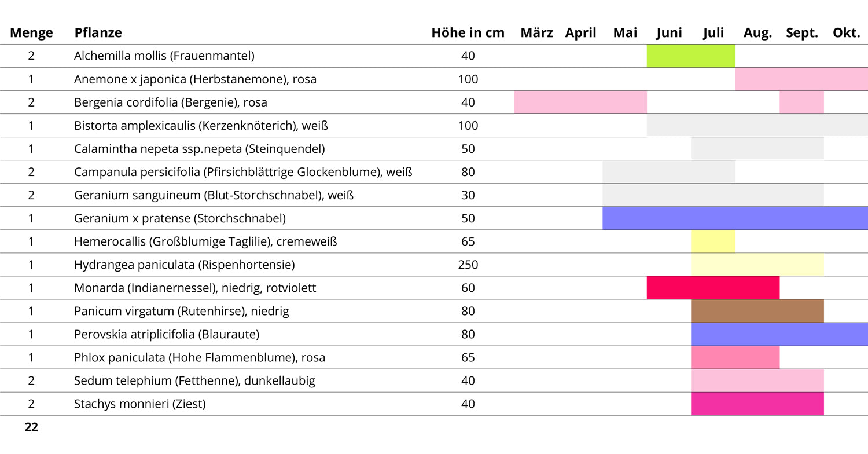Click the Calamintha nepeta plant name

click(x=199, y=149)
